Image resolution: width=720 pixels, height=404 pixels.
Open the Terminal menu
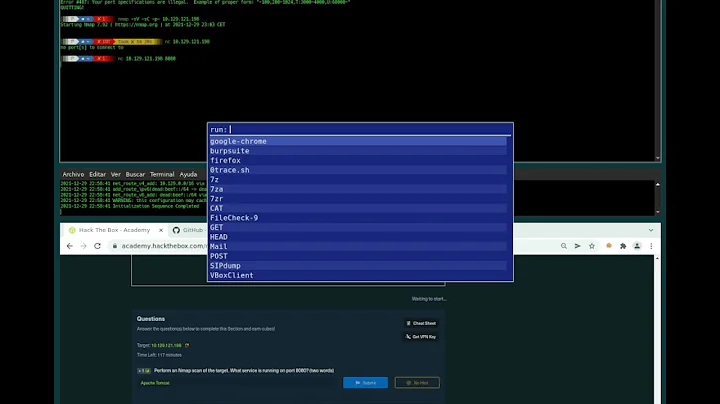coord(162,174)
